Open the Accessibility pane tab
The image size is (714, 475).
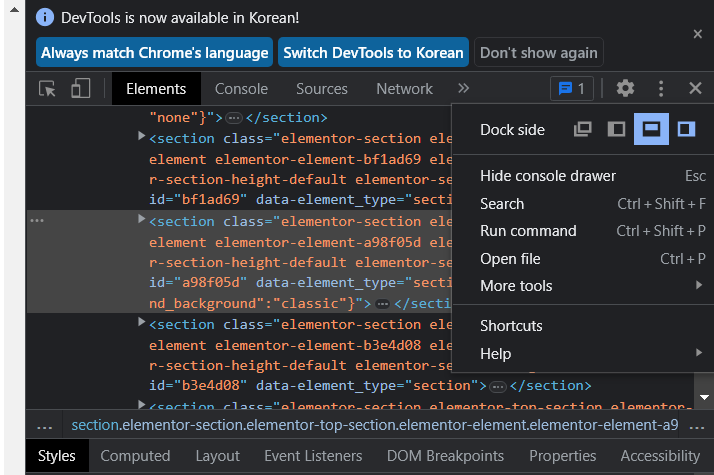pos(660,456)
